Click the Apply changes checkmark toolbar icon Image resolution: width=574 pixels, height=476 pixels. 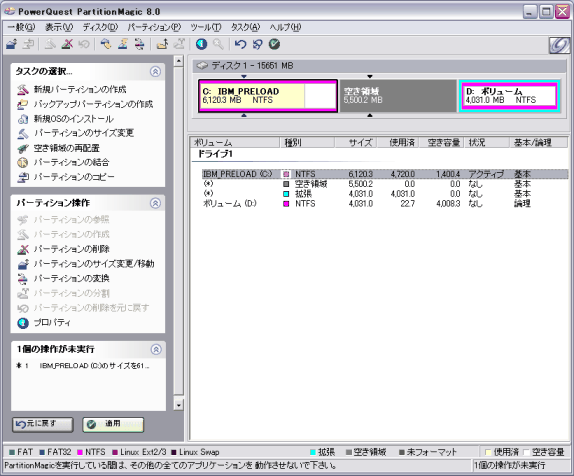[x=274, y=44]
